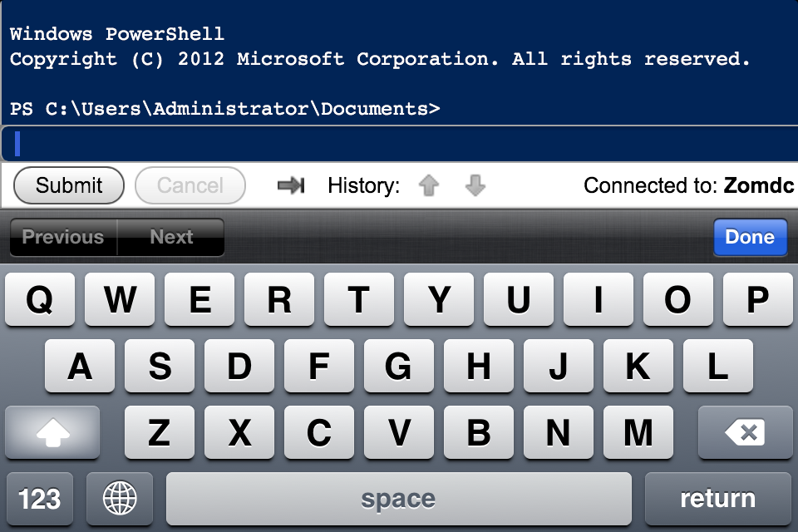This screenshot has height=532, width=798.
Task: Click the Cancel button
Action: tap(190, 185)
